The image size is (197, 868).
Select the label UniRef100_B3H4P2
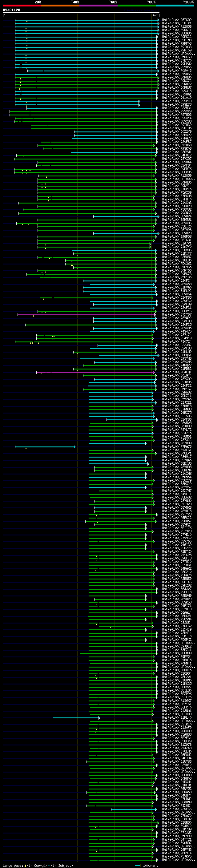click(177, 135)
